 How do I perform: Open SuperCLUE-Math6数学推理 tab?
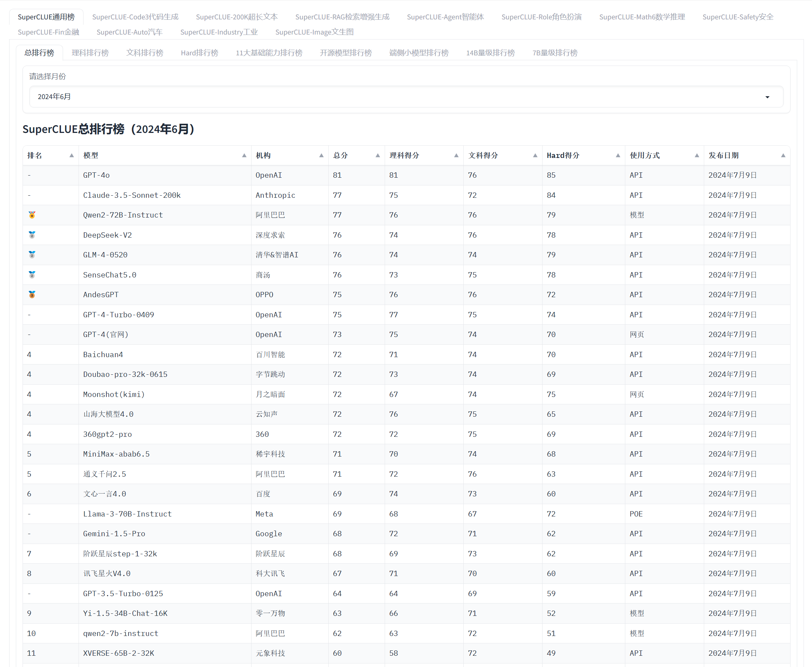(642, 17)
